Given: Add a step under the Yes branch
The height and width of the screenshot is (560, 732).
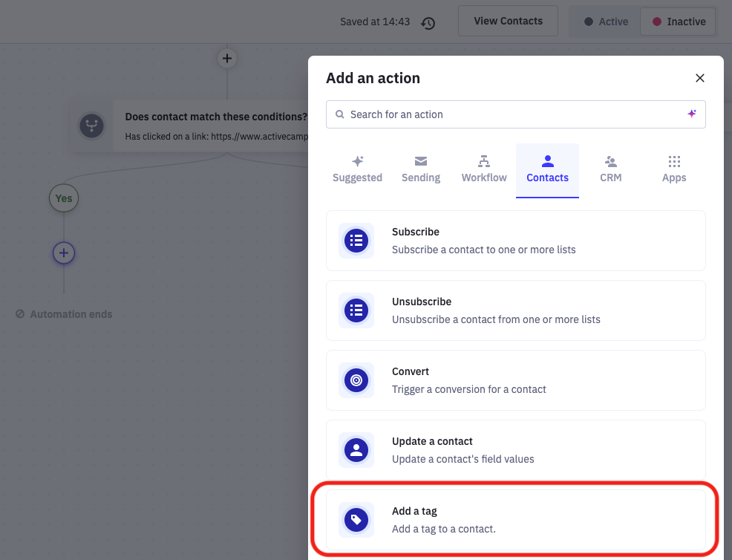Looking at the screenshot, I should coord(64,253).
